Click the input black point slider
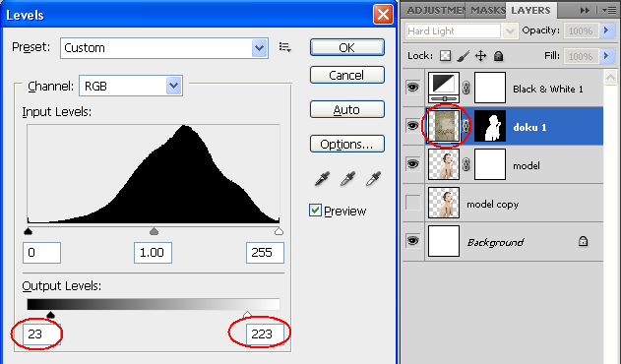This screenshot has width=621, height=364. 28,231
